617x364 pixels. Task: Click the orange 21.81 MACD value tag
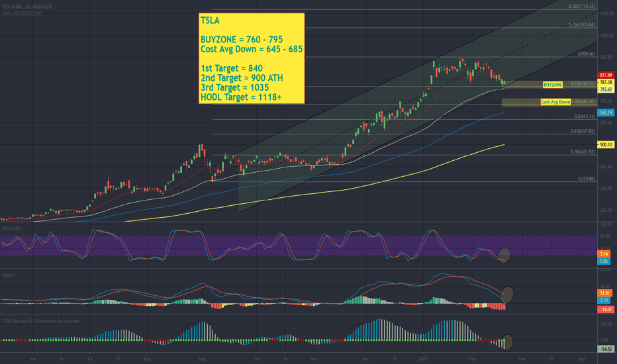click(x=605, y=293)
